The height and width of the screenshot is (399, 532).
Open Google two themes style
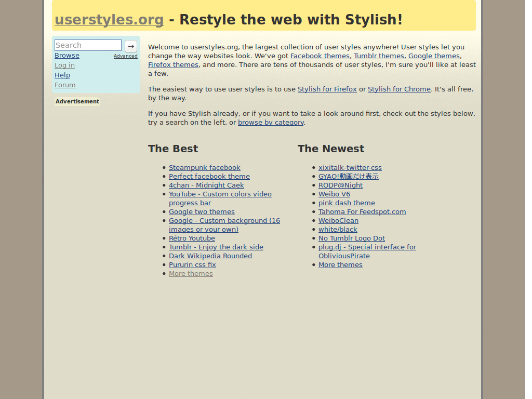pyautogui.click(x=202, y=212)
